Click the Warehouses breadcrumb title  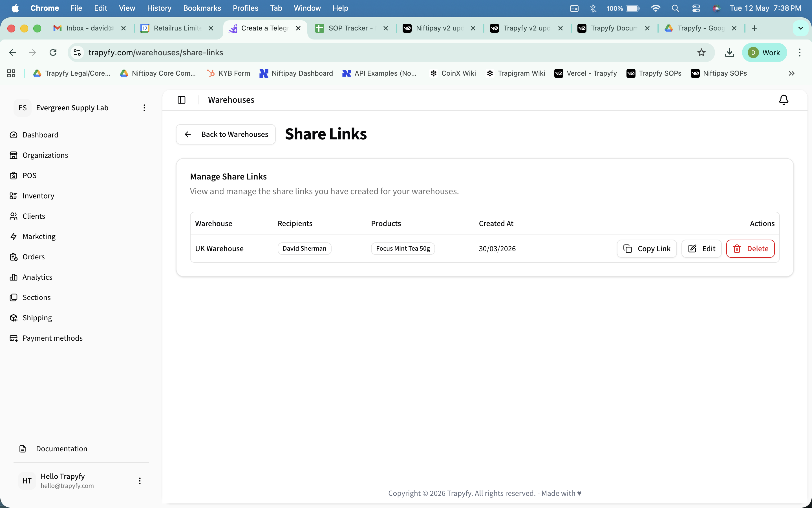coord(231,100)
